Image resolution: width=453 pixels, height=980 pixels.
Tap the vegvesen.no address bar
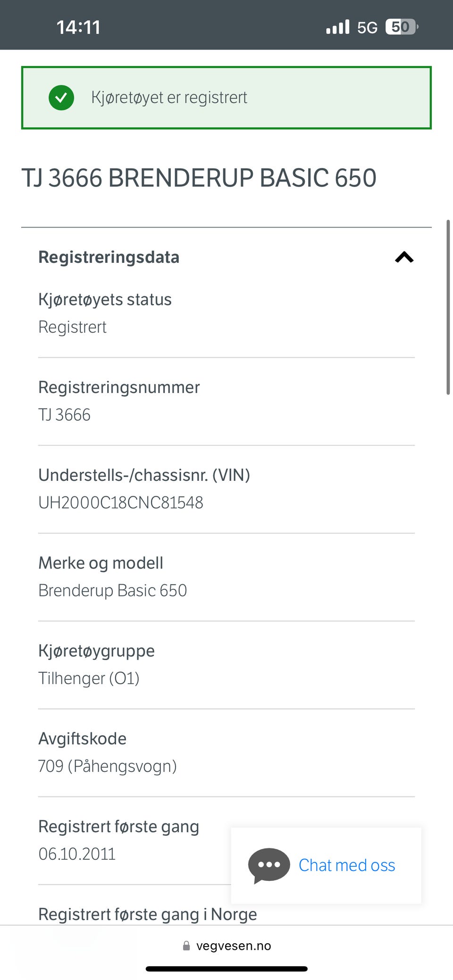(x=226, y=946)
